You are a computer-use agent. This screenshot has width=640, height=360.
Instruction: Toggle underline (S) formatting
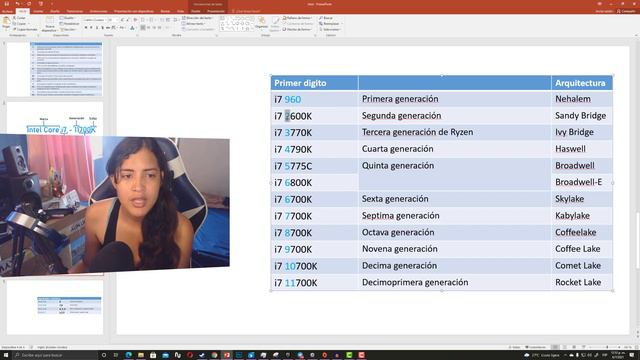click(x=97, y=28)
